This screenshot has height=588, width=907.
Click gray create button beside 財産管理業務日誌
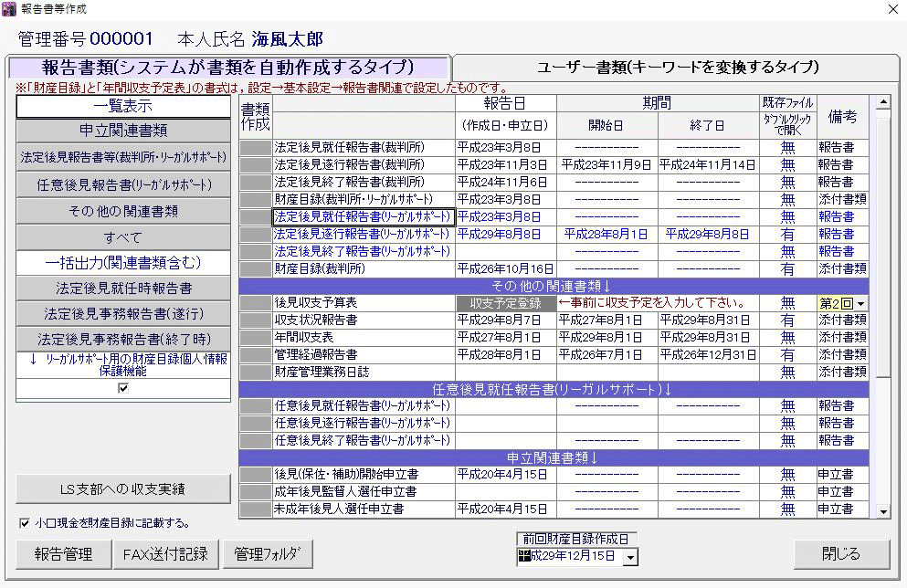(x=256, y=373)
